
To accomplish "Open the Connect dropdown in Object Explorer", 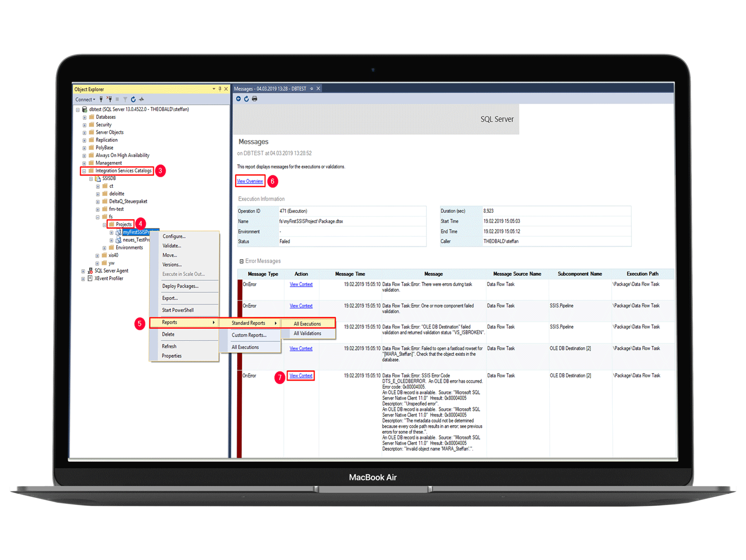I will pos(85,99).
